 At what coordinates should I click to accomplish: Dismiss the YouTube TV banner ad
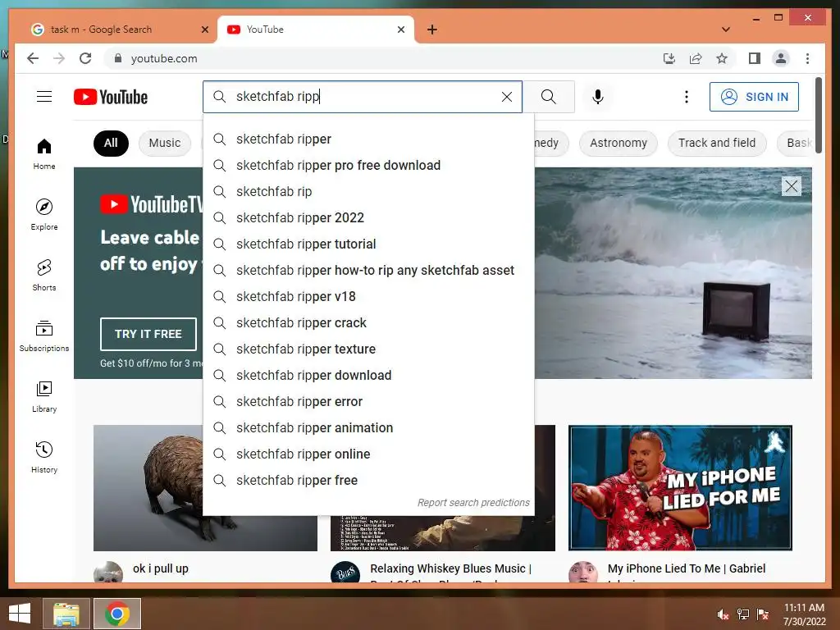(x=792, y=186)
